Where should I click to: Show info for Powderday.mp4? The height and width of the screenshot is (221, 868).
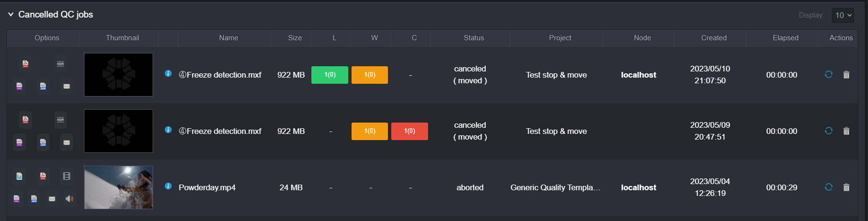[x=168, y=186]
